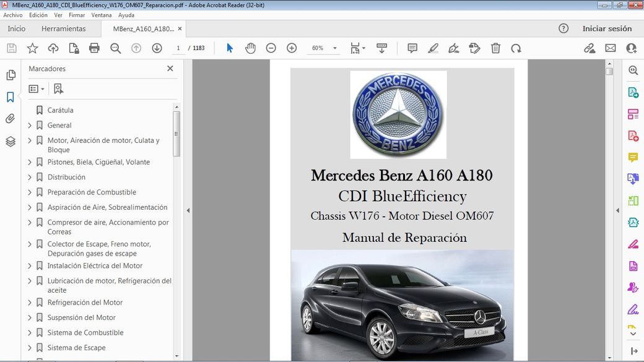The width and height of the screenshot is (644, 362).
Task: Open the Comment speech bubble tool
Action: tap(412, 48)
